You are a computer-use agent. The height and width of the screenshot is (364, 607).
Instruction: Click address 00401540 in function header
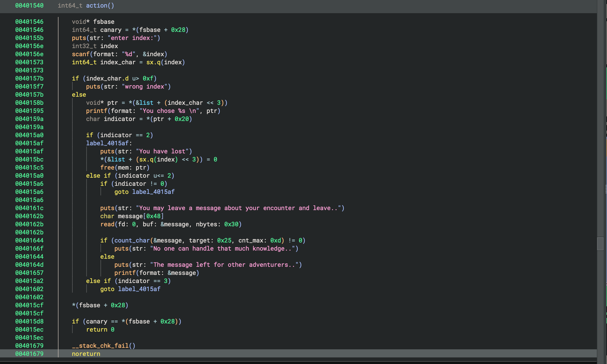29,6
